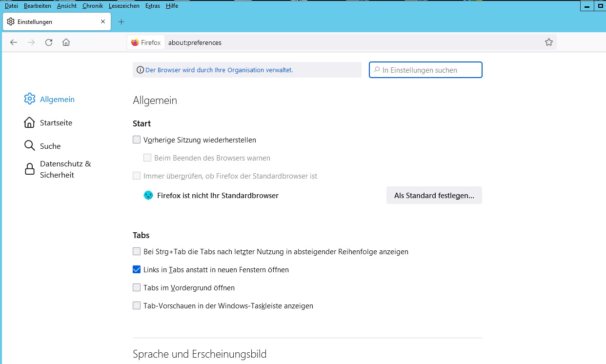Open Datenschutz & Sicherheit settings
This screenshot has height=364, width=606.
click(65, 169)
